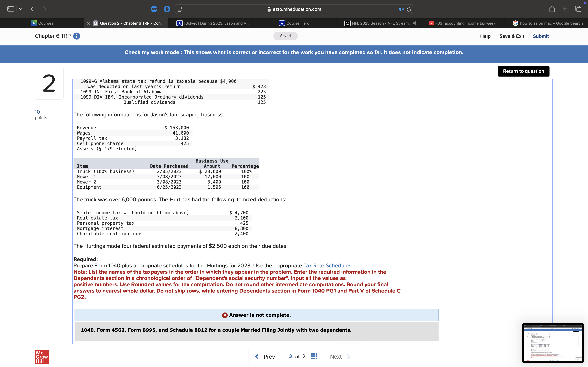Open the screenshot thumbnail preview
This screenshot has width=588, height=367.
click(553, 343)
